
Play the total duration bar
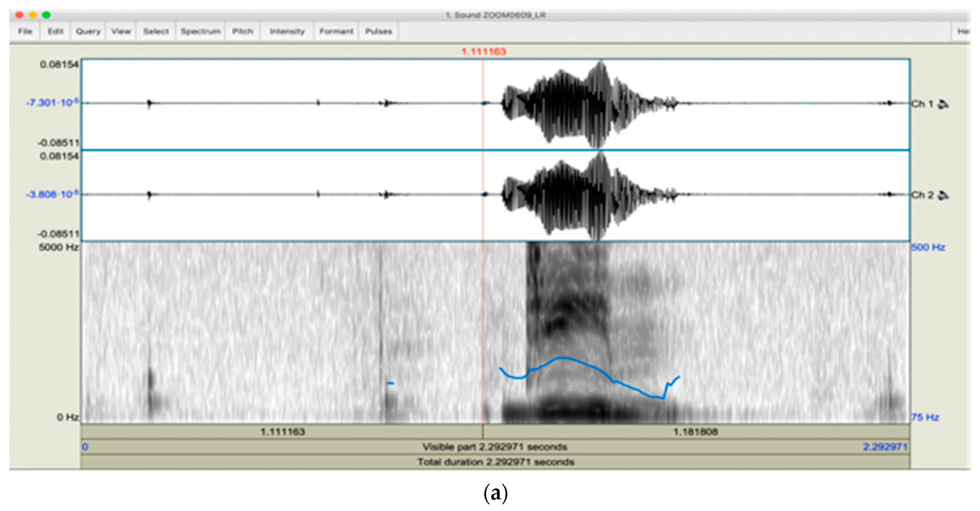[x=496, y=462]
